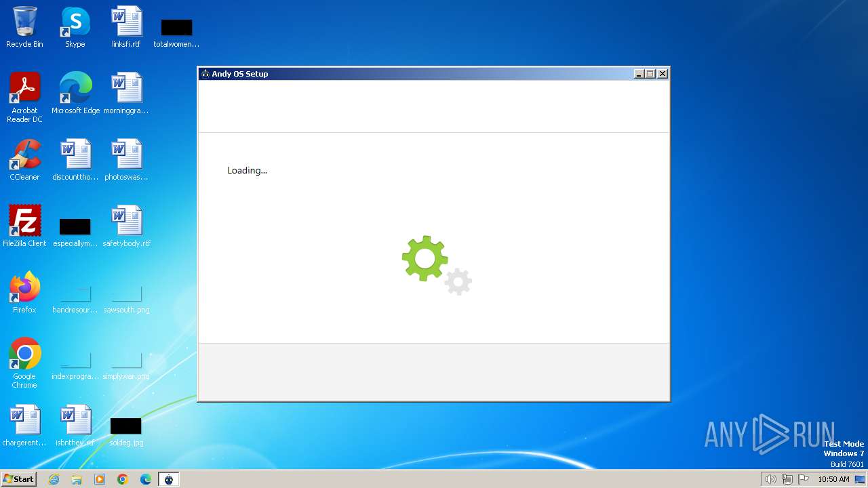The width and height of the screenshot is (868, 488).
Task: Select the discounttho document icon
Action: 75,159
